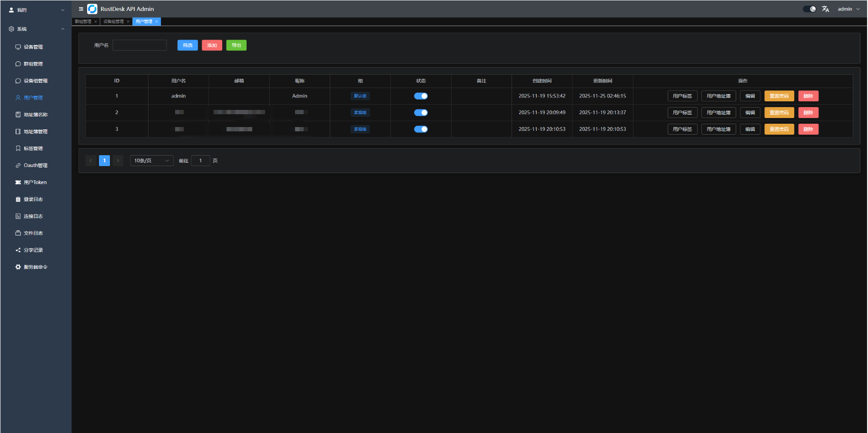Open 连接日志 in the sidebar
Screen dimensions: 868x433
point(33,216)
